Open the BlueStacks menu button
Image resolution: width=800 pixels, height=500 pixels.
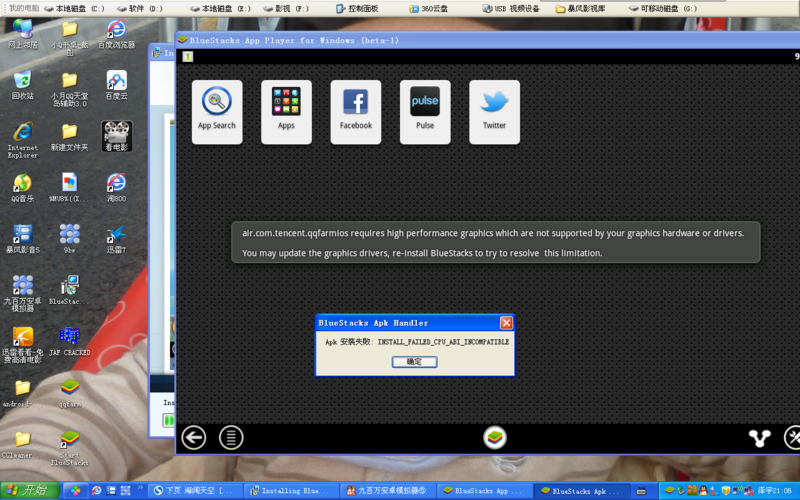(x=231, y=438)
